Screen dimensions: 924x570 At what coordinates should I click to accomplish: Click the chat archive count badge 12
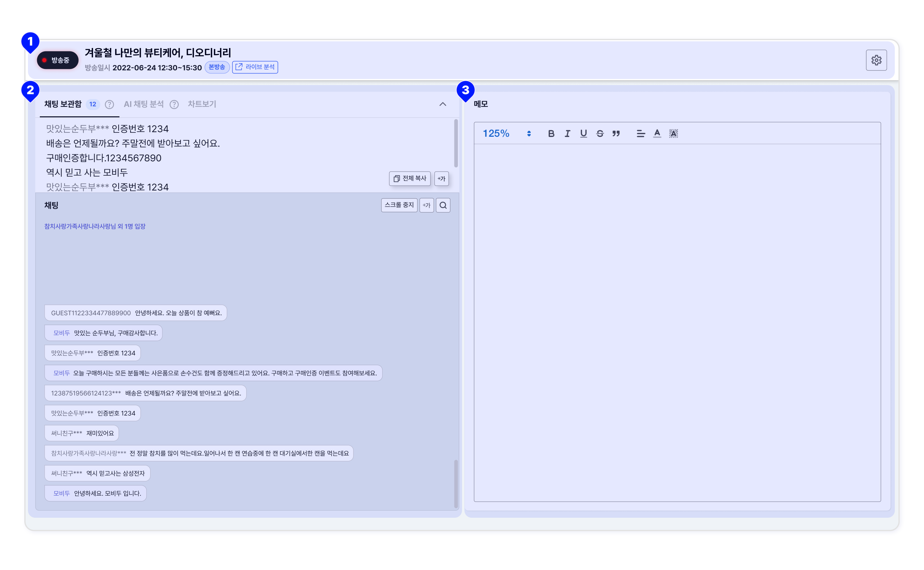pyautogui.click(x=92, y=105)
